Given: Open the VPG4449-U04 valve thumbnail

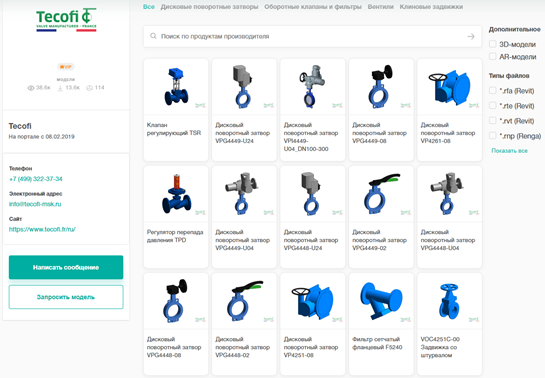Looking at the screenshot, I should point(244,194).
